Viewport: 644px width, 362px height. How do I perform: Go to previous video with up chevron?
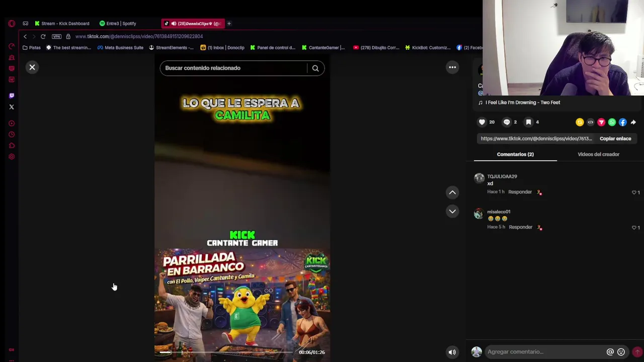(452, 193)
